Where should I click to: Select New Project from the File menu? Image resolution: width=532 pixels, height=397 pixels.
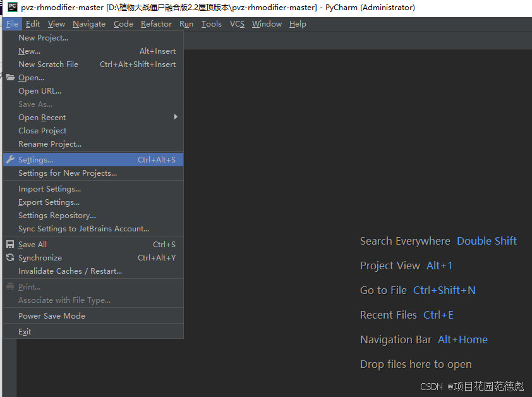click(x=43, y=37)
